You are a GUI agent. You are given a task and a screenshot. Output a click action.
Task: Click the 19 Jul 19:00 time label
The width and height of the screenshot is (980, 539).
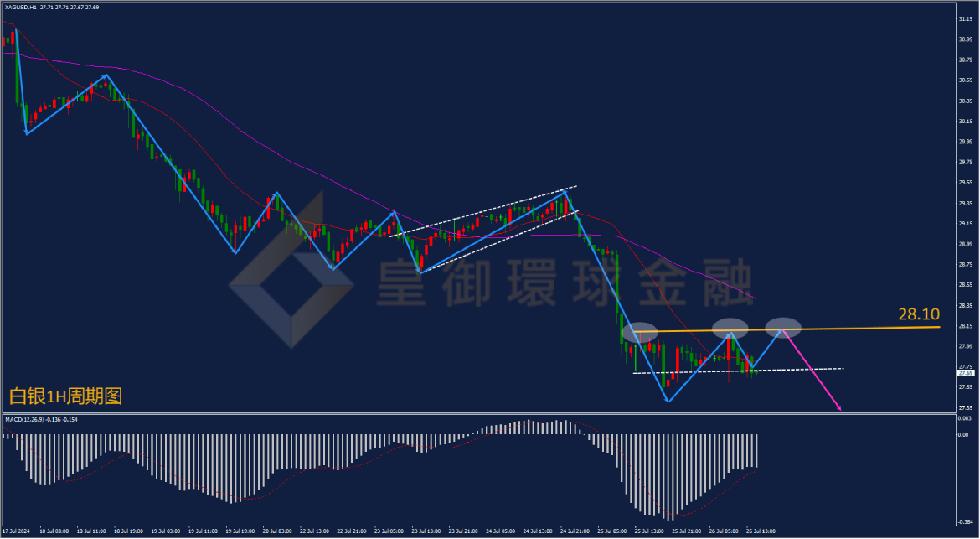tap(240, 531)
